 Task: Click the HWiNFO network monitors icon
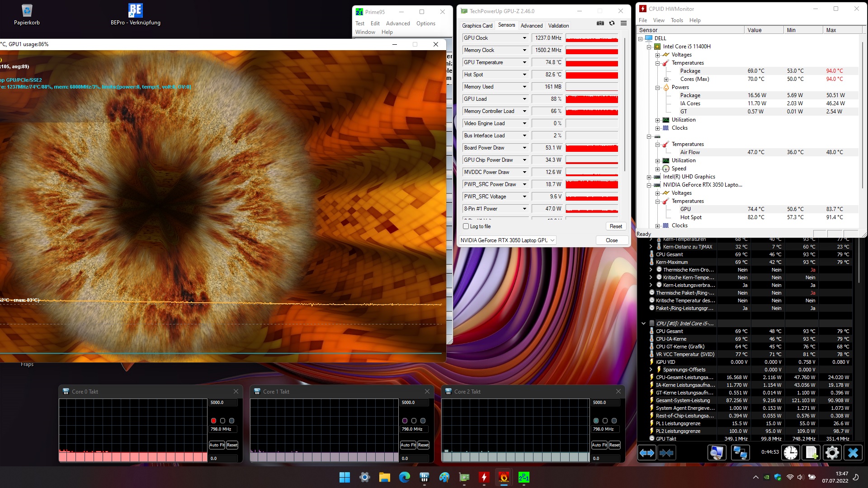pos(740,452)
